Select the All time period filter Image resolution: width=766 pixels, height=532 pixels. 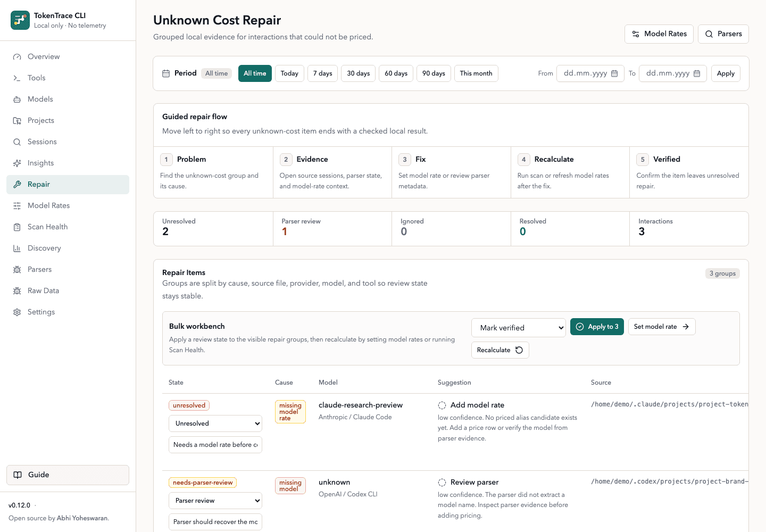pyautogui.click(x=255, y=73)
